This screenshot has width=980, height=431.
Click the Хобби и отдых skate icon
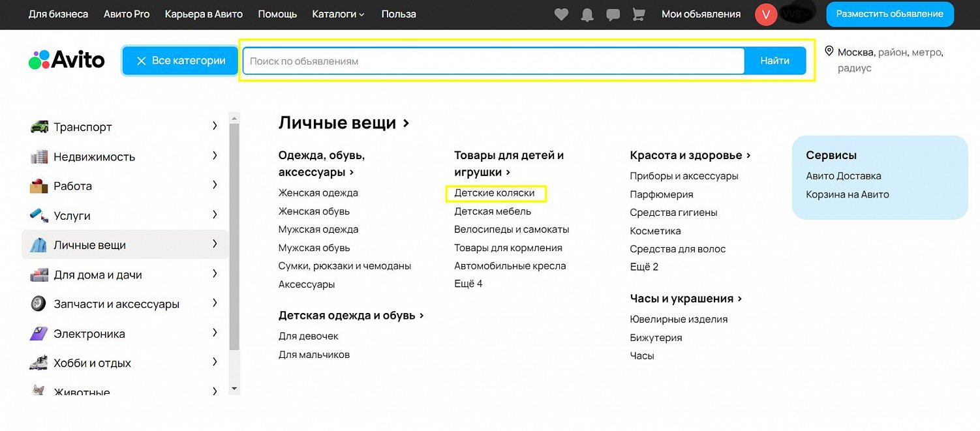(x=39, y=363)
